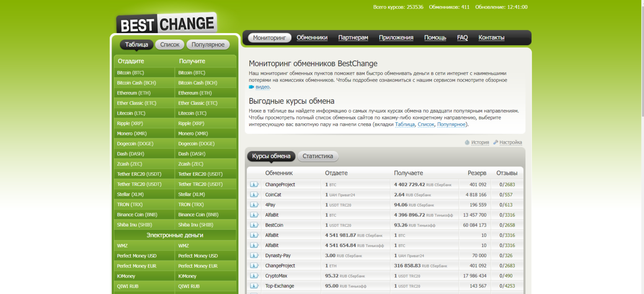The image size is (644, 294).
Task: Click the Отзывы column header
Action: 507,173
